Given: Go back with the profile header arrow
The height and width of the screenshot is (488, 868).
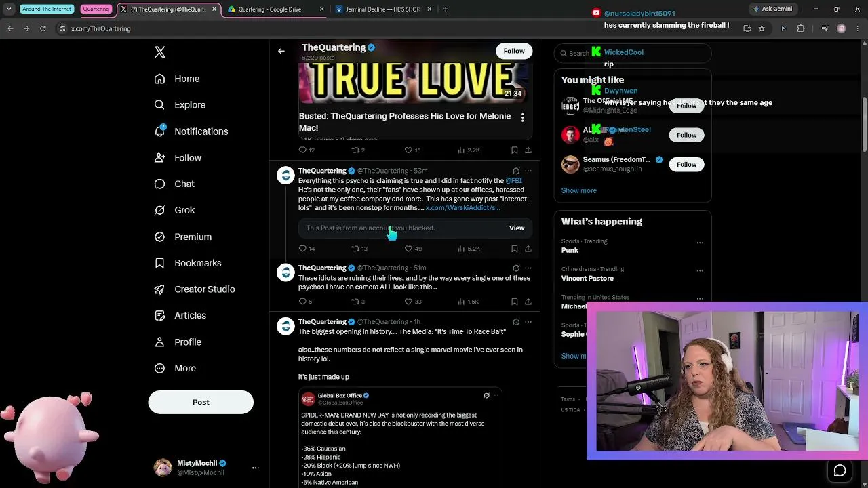Looking at the screenshot, I should tap(281, 51).
